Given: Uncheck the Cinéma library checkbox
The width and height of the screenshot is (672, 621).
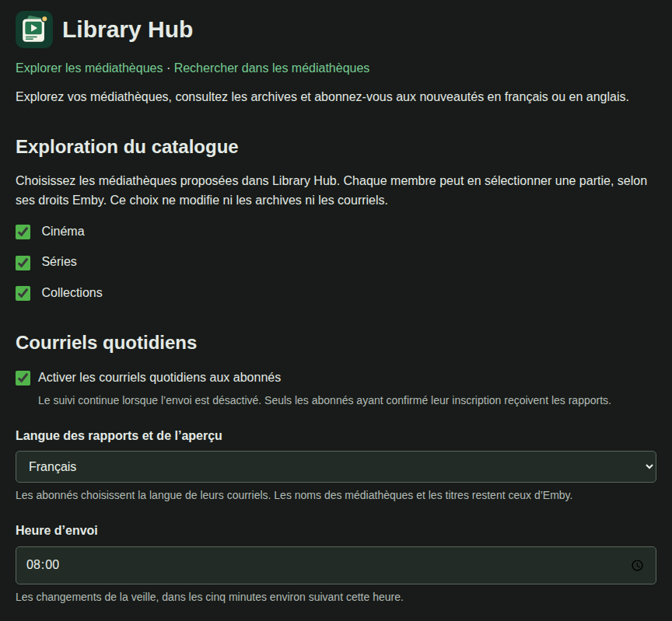Looking at the screenshot, I should (x=23, y=232).
